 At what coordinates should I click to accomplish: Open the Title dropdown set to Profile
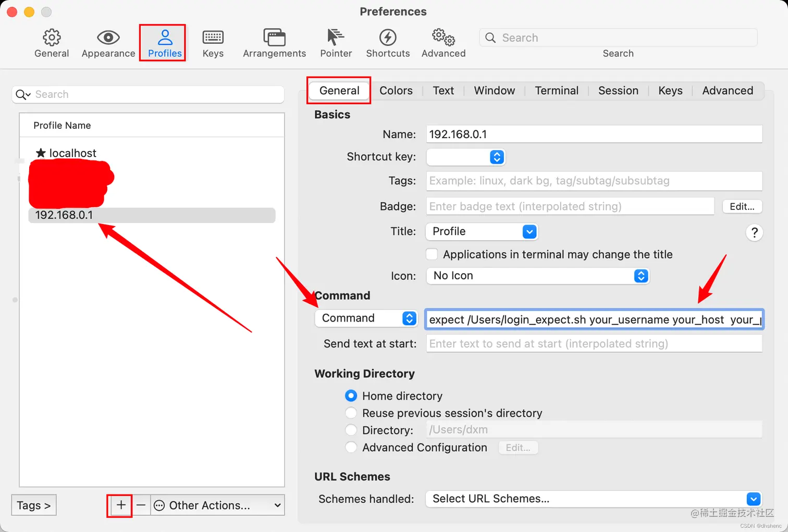click(x=482, y=231)
